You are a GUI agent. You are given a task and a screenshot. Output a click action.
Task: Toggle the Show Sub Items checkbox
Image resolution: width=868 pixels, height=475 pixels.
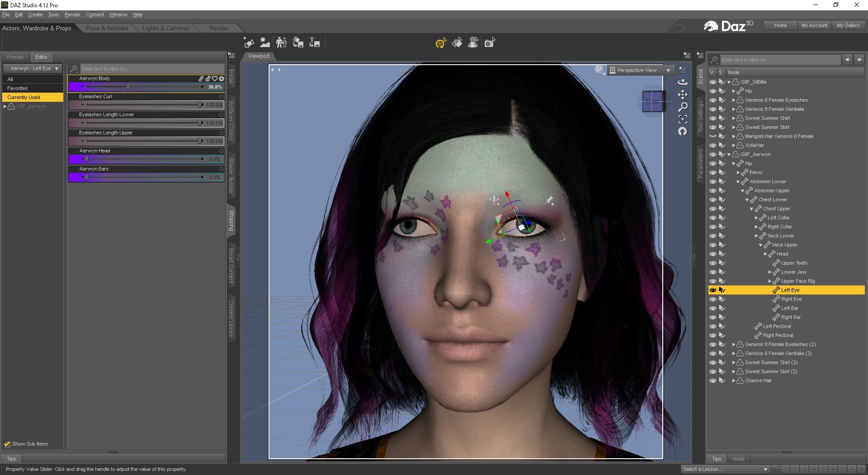7,444
